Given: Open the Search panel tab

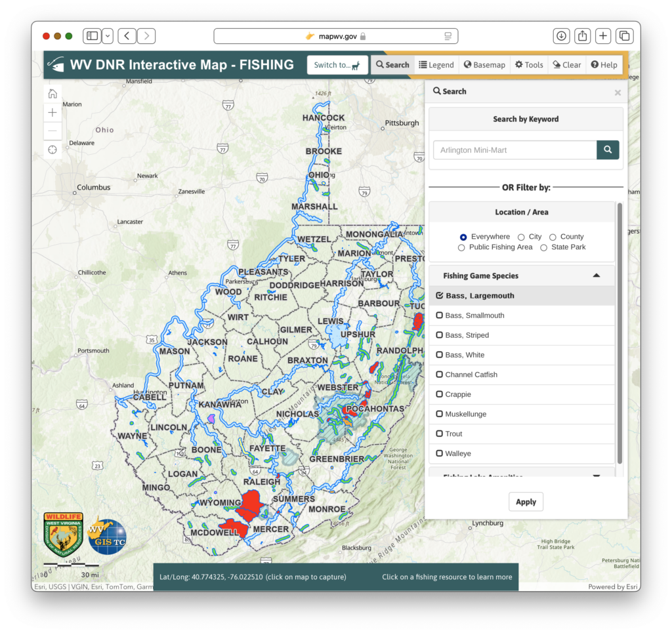Looking at the screenshot, I should tap(392, 64).
